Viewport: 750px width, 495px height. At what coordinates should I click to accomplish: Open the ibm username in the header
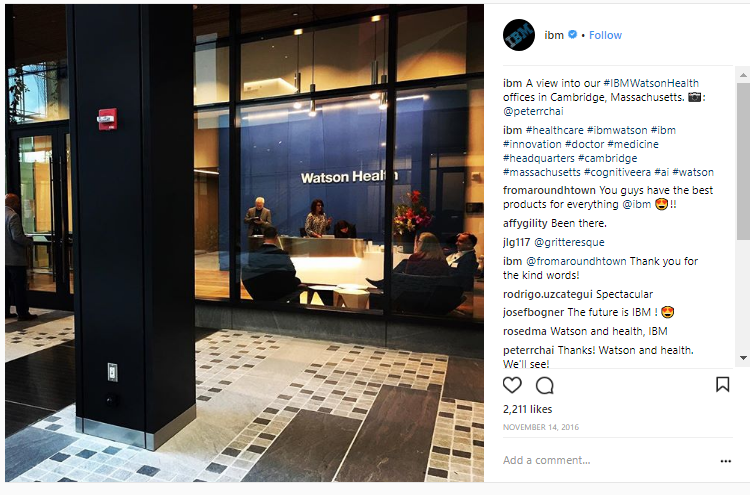(x=554, y=35)
